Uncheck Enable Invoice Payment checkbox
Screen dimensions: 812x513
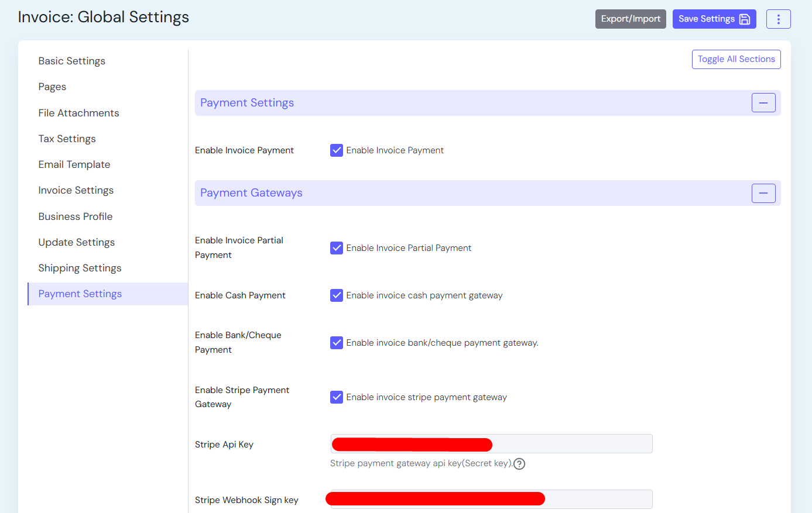coord(337,150)
